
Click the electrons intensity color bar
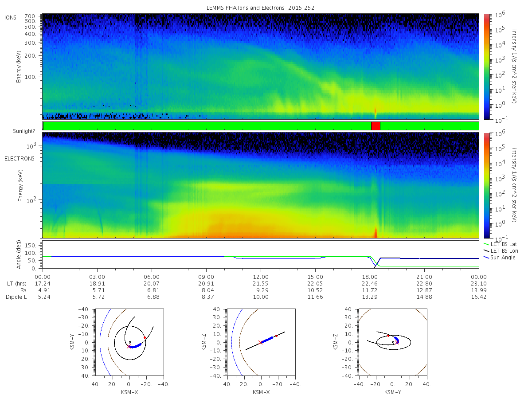coord(487,185)
